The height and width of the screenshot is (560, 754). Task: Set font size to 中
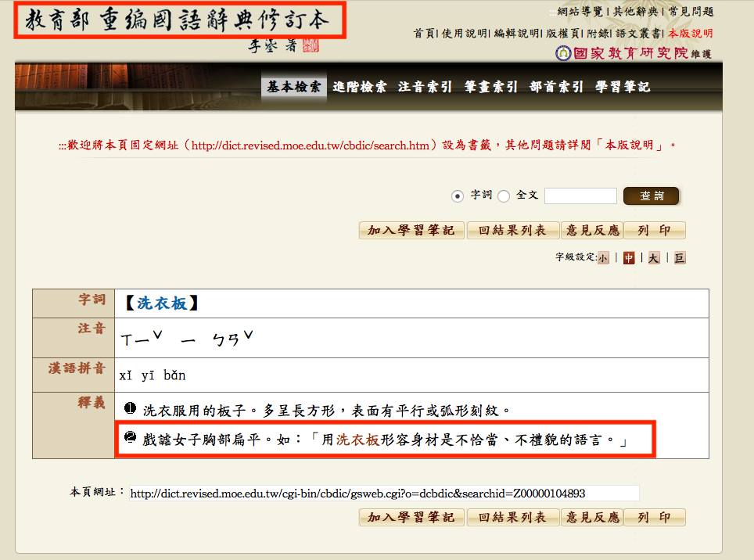click(x=629, y=257)
